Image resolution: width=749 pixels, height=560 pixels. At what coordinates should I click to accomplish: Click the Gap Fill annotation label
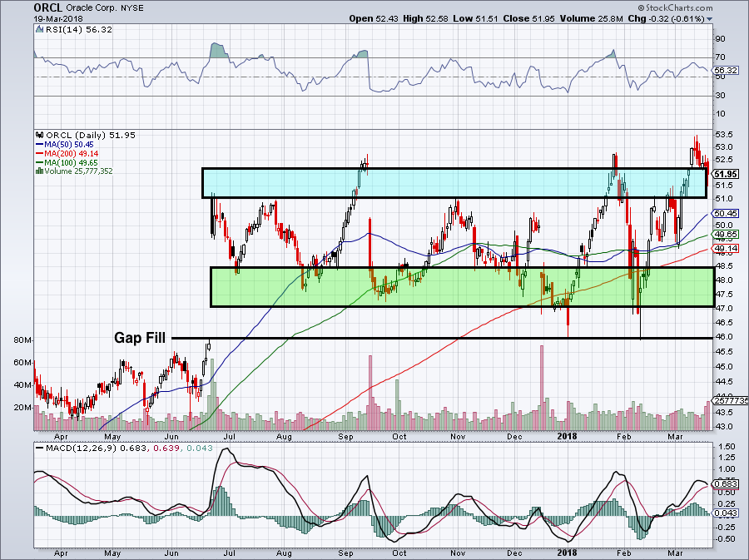pyautogui.click(x=140, y=338)
